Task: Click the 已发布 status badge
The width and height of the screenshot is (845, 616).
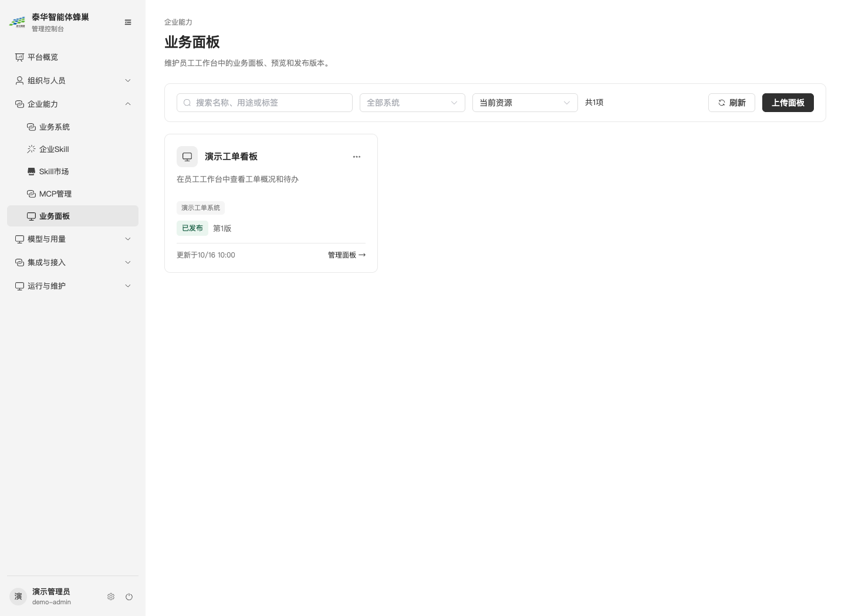Action: click(192, 228)
